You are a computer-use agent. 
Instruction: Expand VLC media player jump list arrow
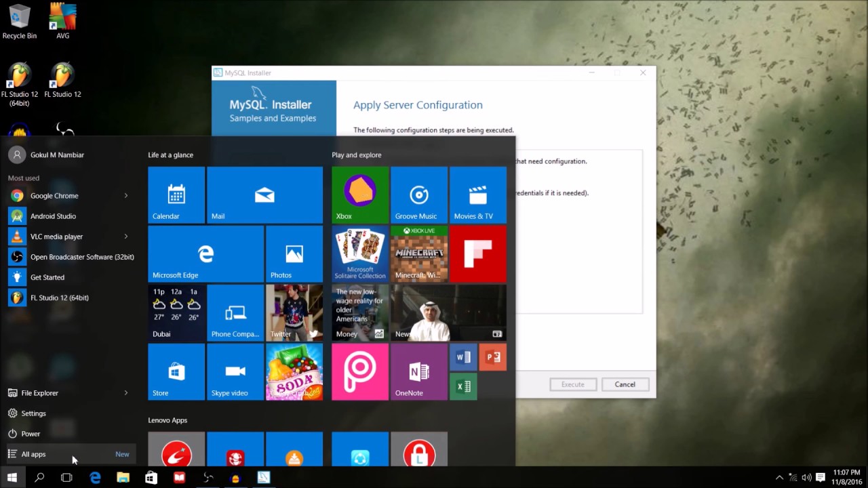click(x=125, y=237)
